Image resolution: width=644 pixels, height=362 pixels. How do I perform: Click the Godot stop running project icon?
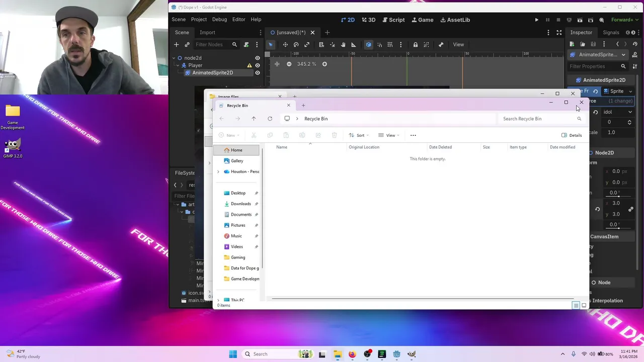point(558,20)
